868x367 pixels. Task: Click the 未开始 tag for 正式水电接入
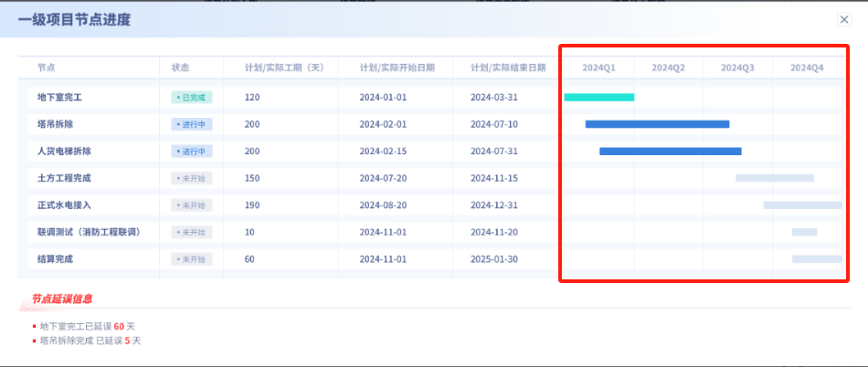tap(192, 205)
